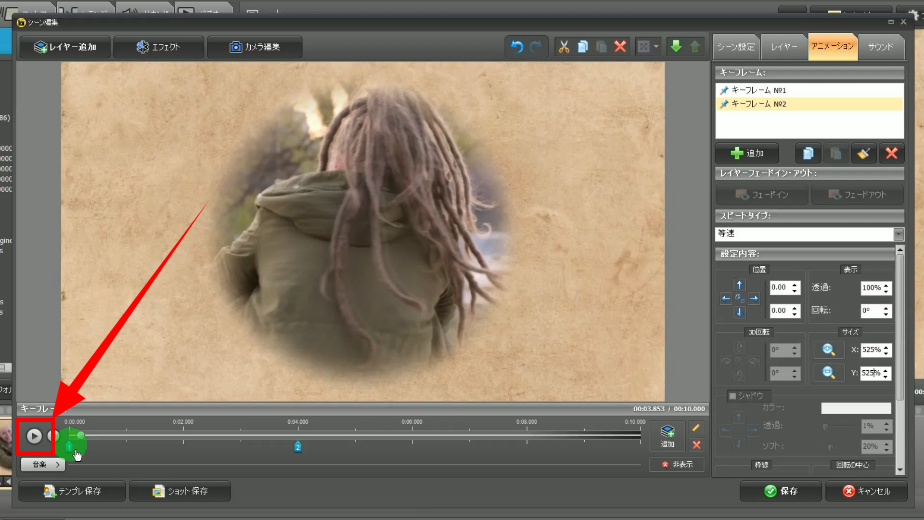Open the サウンド tab
The height and width of the screenshot is (520, 924).
[x=880, y=46]
